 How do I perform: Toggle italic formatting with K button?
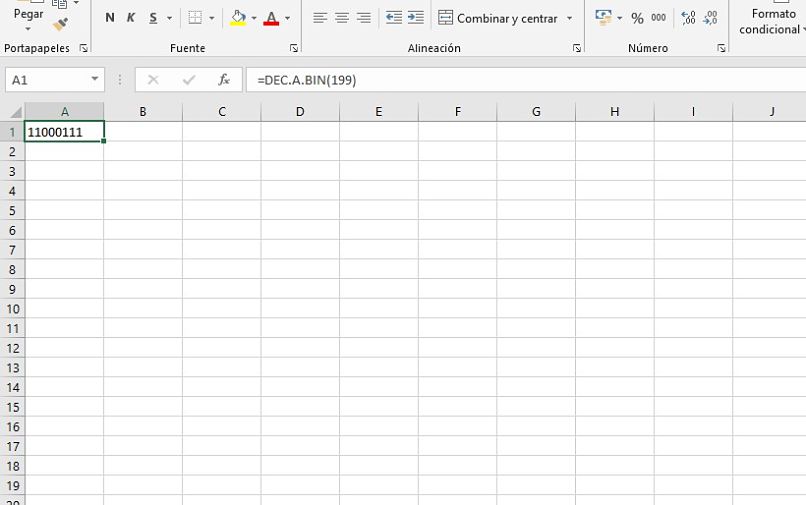131,18
